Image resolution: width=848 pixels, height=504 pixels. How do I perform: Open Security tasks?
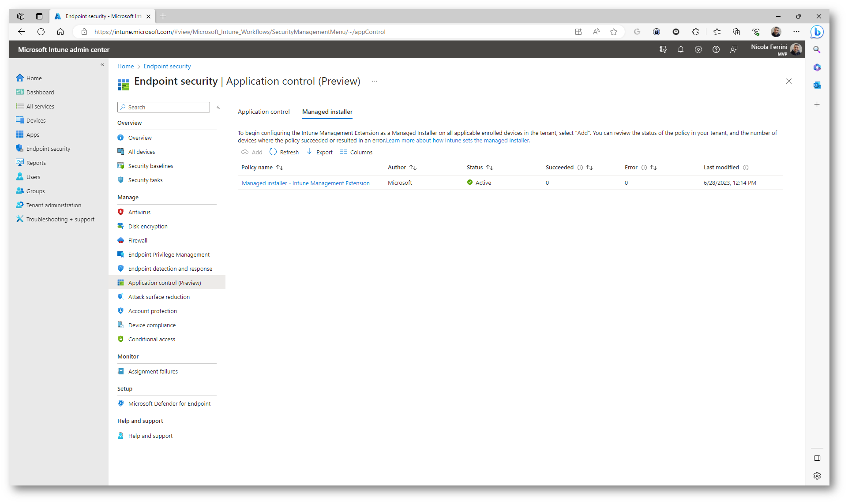point(145,180)
